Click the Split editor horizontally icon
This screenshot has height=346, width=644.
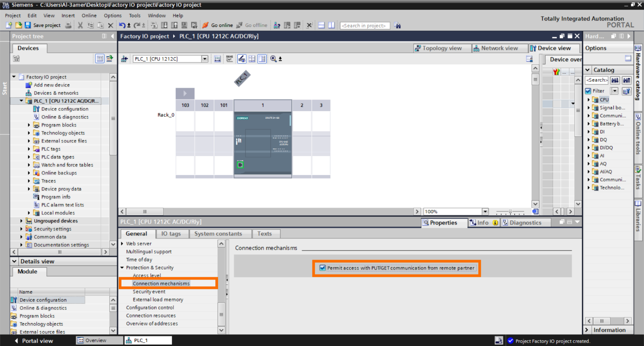(x=322, y=26)
